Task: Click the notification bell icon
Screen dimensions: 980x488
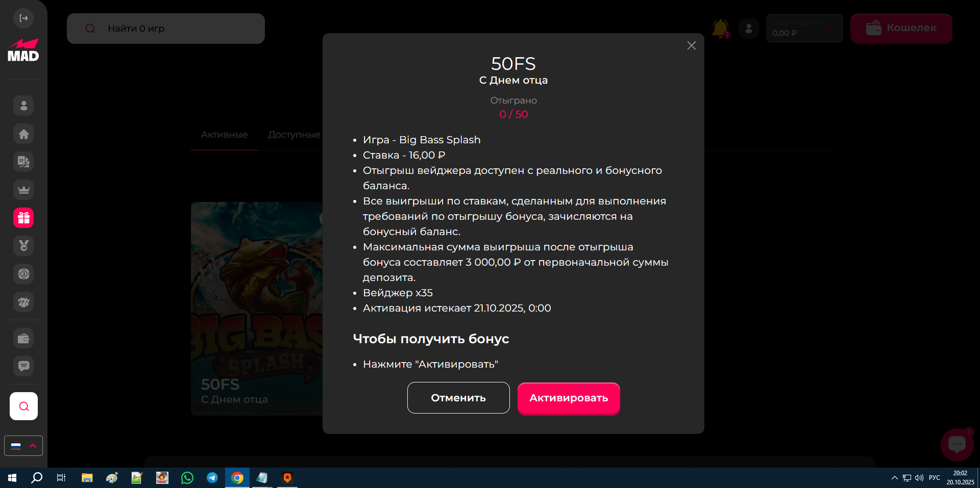Action: click(720, 29)
